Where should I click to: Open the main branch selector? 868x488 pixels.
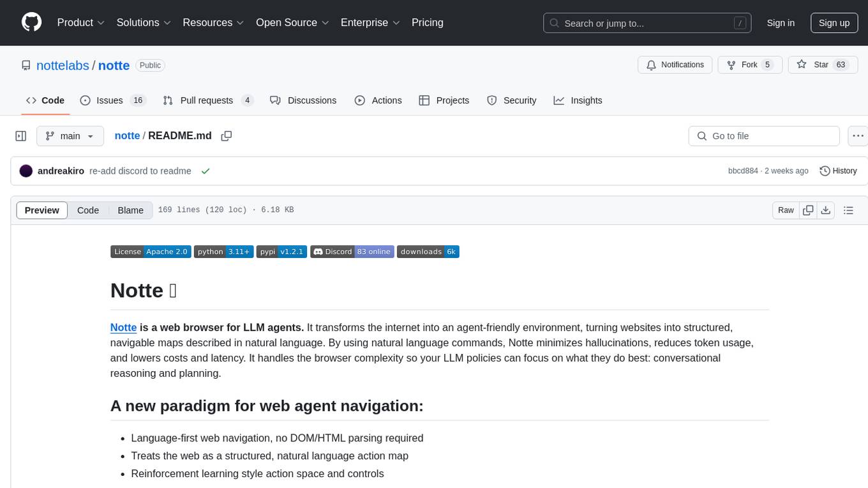pyautogui.click(x=70, y=136)
